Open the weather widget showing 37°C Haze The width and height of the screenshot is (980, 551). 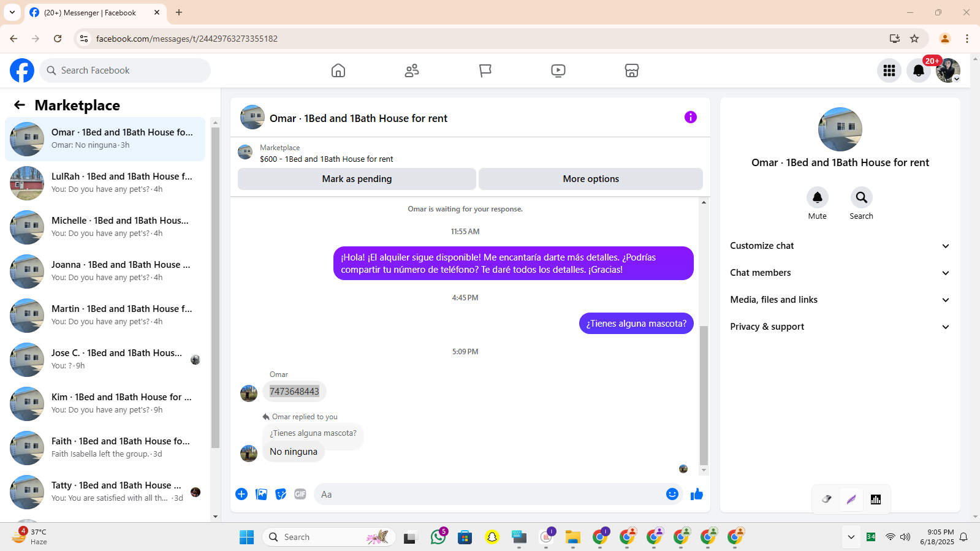point(29,537)
